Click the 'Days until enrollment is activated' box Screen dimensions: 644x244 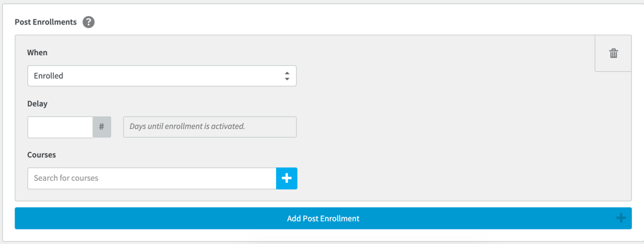pos(210,127)
